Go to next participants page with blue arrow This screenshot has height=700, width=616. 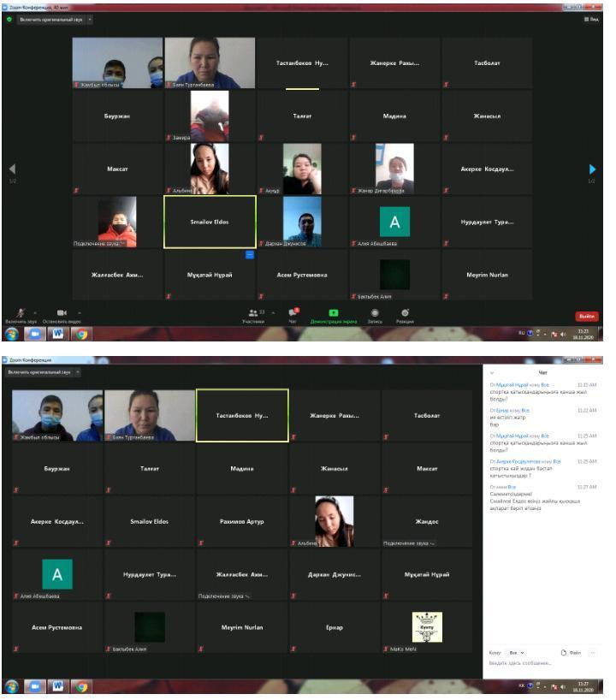point(591,169)
